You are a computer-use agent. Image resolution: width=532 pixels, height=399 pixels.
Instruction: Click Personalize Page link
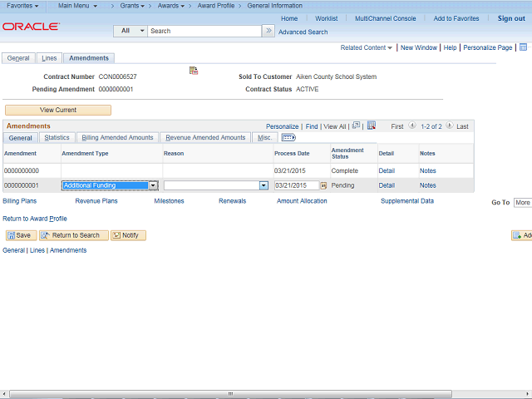[x=488, y=47]
